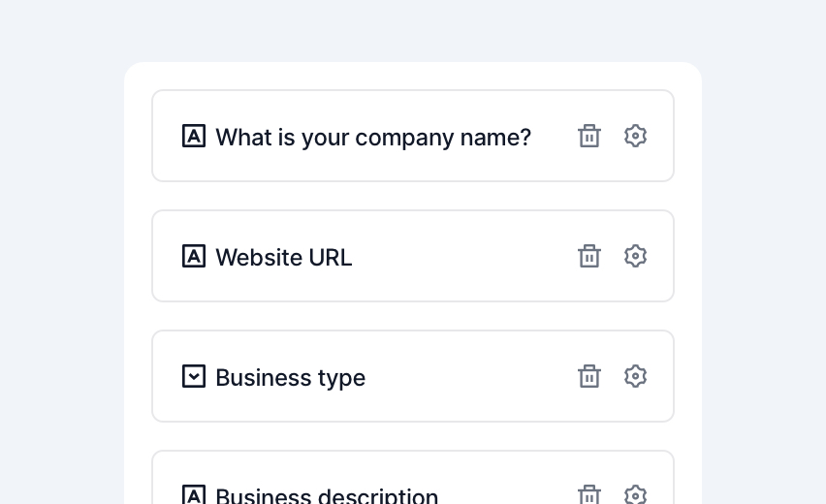826x504 pixels.
Task: Delete the Business type field
Action: point(588,376)
